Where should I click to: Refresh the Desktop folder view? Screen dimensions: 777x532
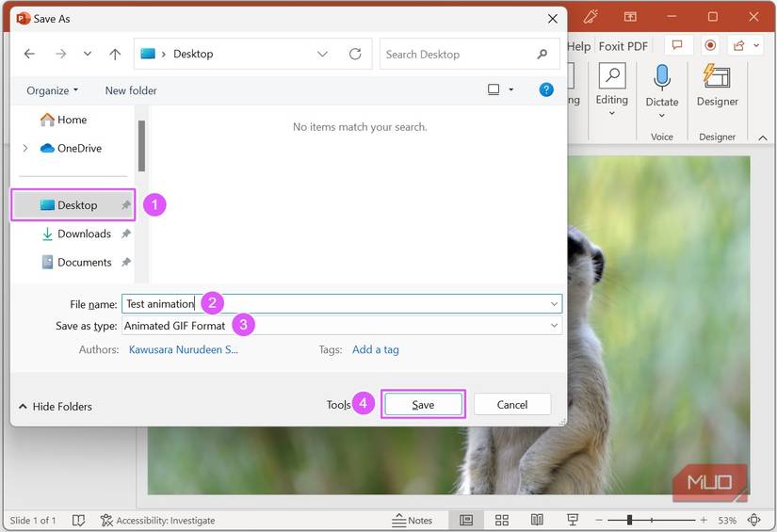pos(355,54)
